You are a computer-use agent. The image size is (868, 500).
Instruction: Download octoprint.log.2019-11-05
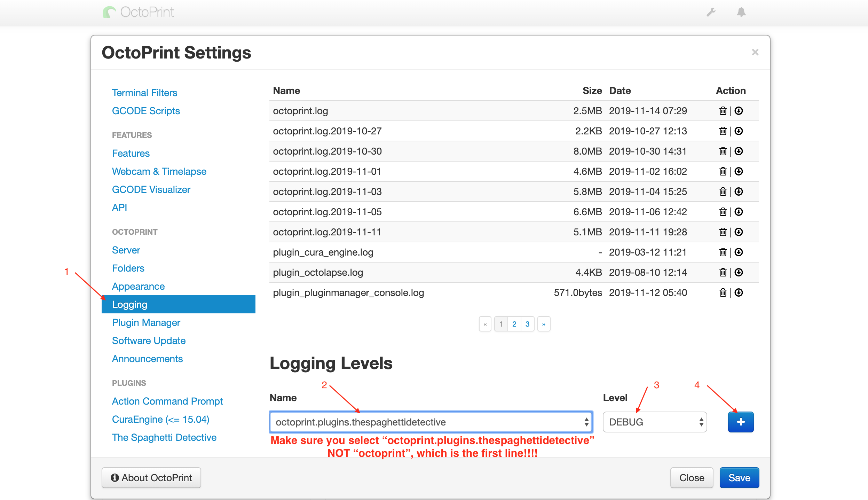739,212
